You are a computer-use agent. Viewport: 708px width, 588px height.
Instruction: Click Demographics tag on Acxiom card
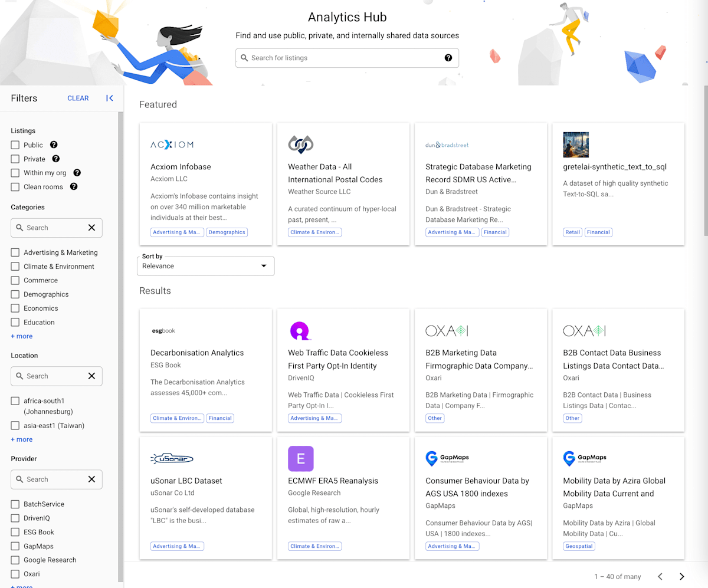click(227, 232)
